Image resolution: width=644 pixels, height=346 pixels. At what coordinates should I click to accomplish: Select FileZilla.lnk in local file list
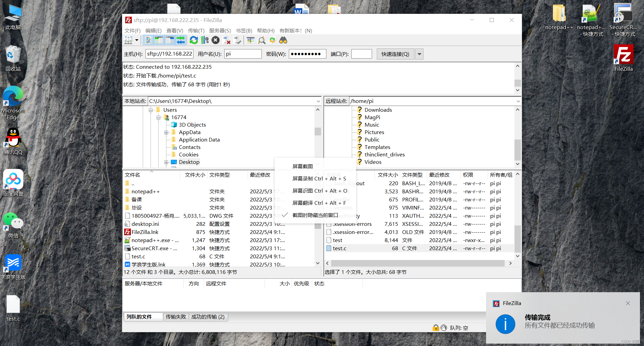point(145,232)
